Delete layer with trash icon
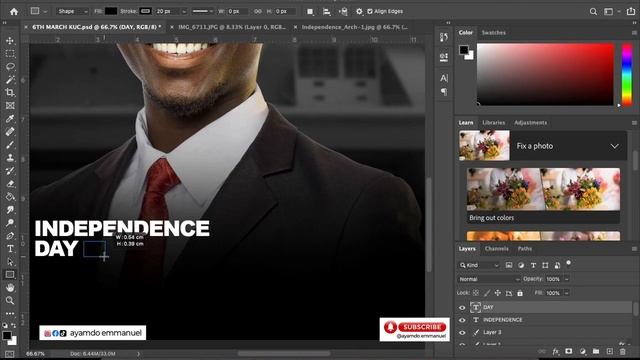640x360 pixels. point(622,351)
